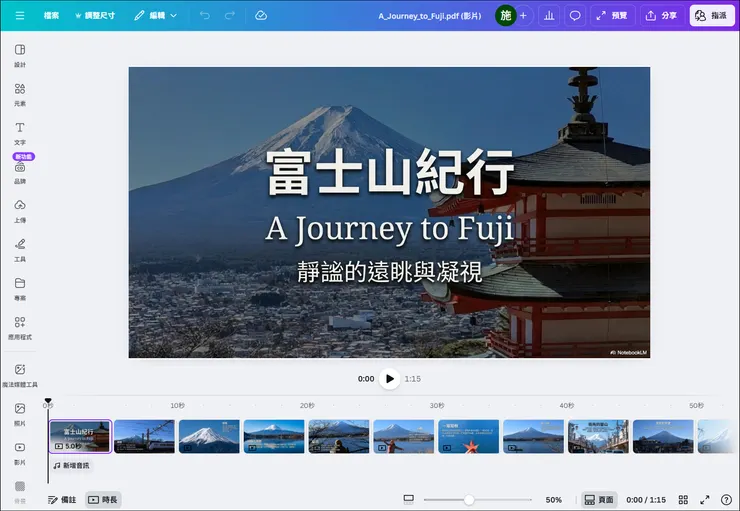This screenshot has width=740, height=511.
Task: Click 新增音訊 add audio button
Action: click(71, 466)
